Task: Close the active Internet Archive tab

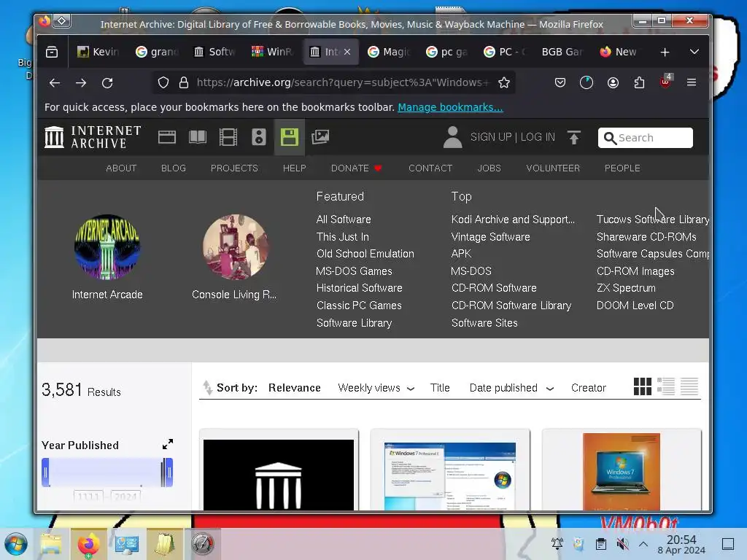Action: (347, 52)
